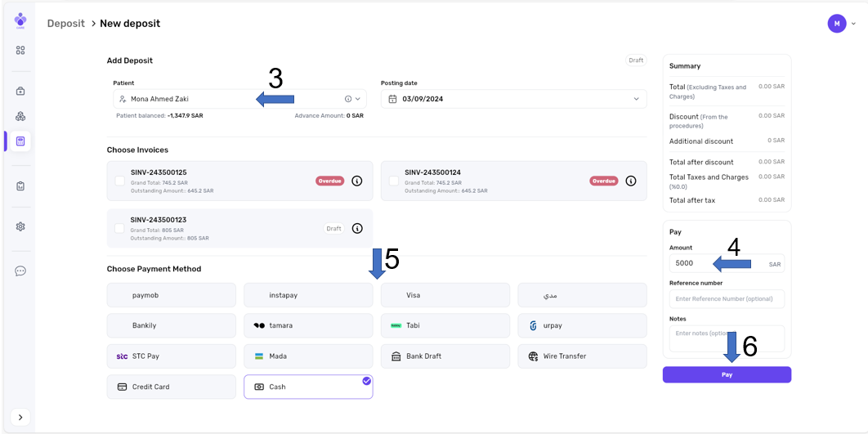Open the Posting date dropdown
The height and width of the screenshot is (434, 868).
pos(637,99)
